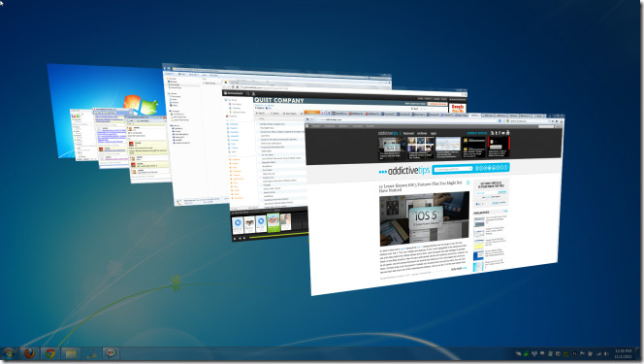Click the Firefox back button in addictivetips window
This screenshot has height=364, width=644.
[308, 118]
